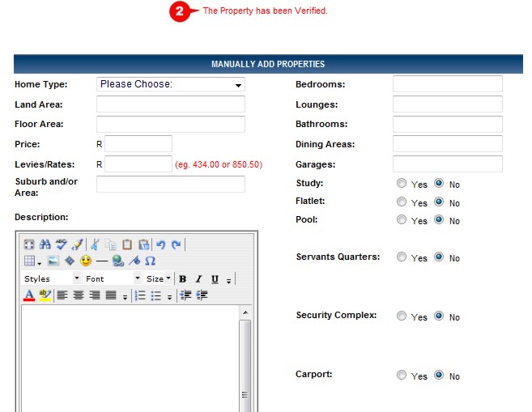Image resolution: width=532 pixels, height=412 pixels.
Task: Open the text color picker
Action: coord(29,295)
